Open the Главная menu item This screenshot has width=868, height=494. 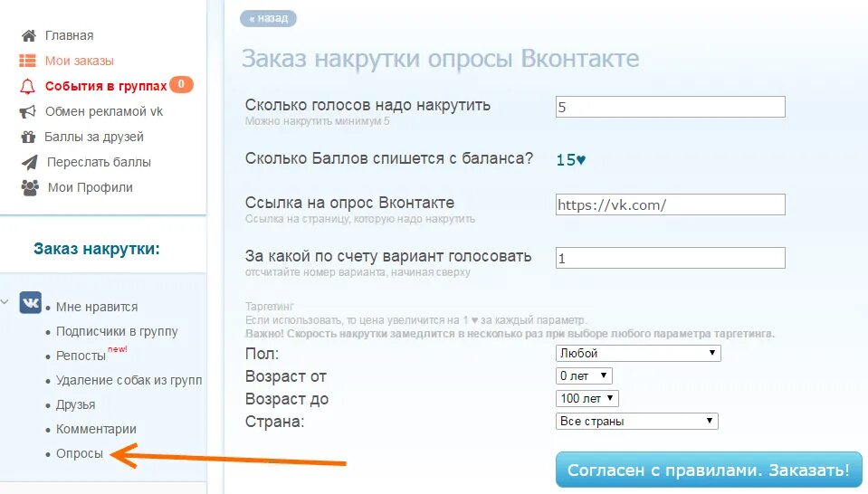69,35
